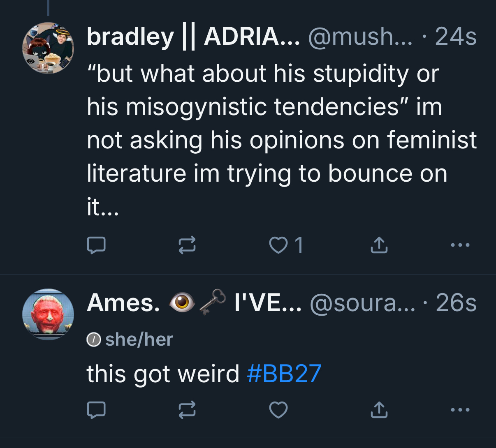Screen dimensions: 496x448
Task: Share bradley's tweet
Action: [379, 245]
